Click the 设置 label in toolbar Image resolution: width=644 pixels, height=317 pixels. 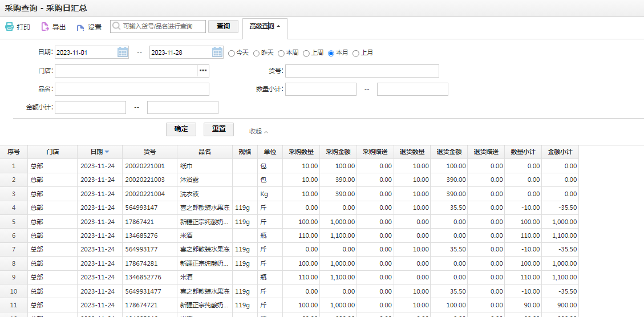tap(95, 27)
